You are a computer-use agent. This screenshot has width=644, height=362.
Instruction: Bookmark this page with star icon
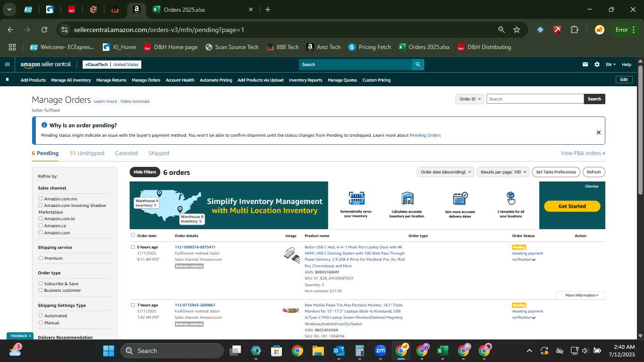coord(517,30)
